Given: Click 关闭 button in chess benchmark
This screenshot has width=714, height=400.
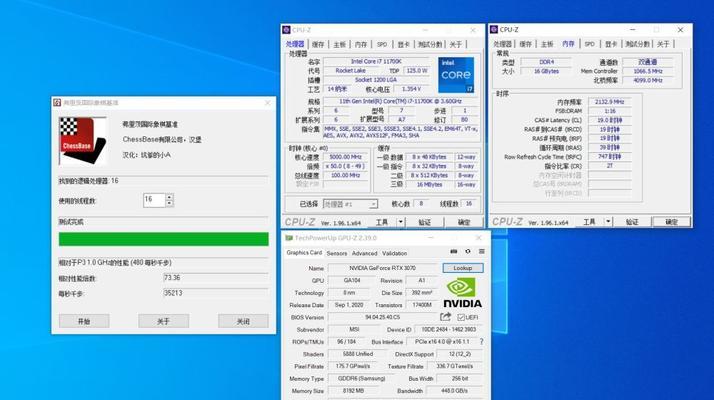Looking at the screenshot, I should (243, 321).
